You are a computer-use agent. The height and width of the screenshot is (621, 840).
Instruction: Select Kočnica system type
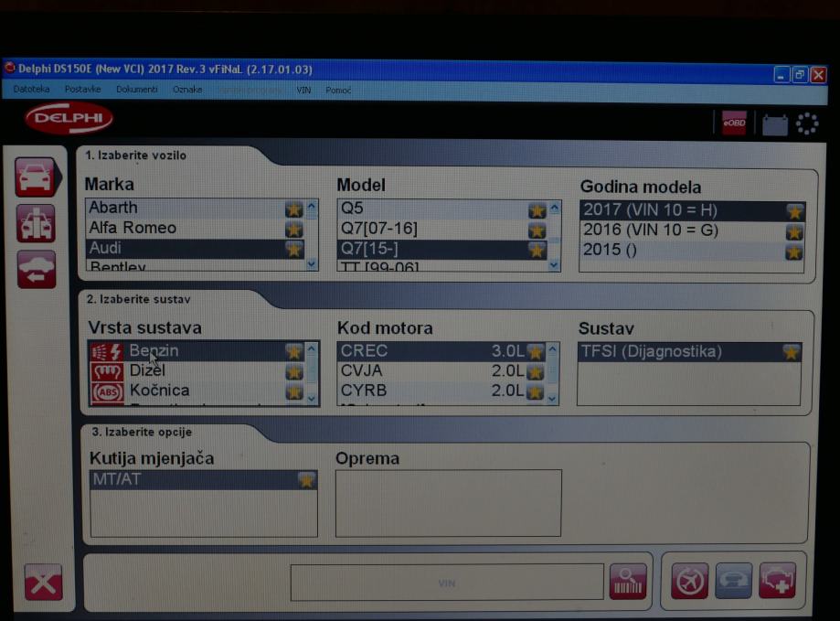[197, 391]
